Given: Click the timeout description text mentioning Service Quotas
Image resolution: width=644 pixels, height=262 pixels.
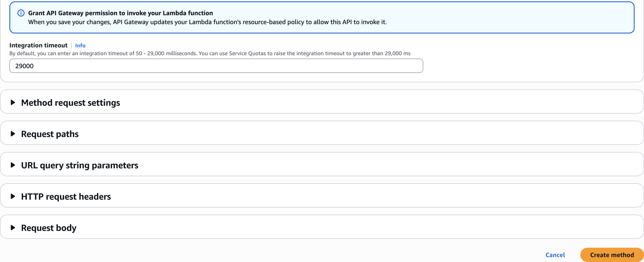Looking at the screenshot, I should [x=210, y=53].
